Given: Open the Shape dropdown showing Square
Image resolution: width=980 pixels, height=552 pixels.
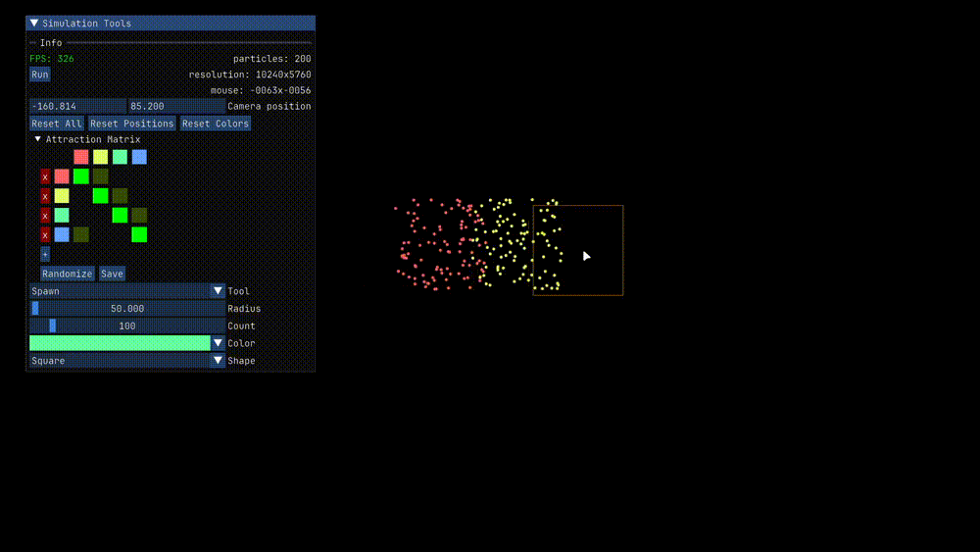Looking at the screenshot, I should point(126,361).
